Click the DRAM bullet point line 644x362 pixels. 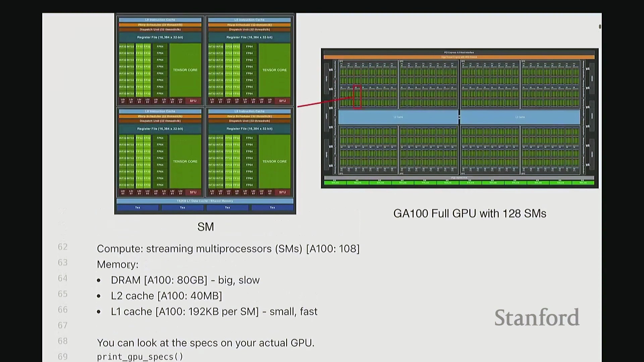point(185,280)
